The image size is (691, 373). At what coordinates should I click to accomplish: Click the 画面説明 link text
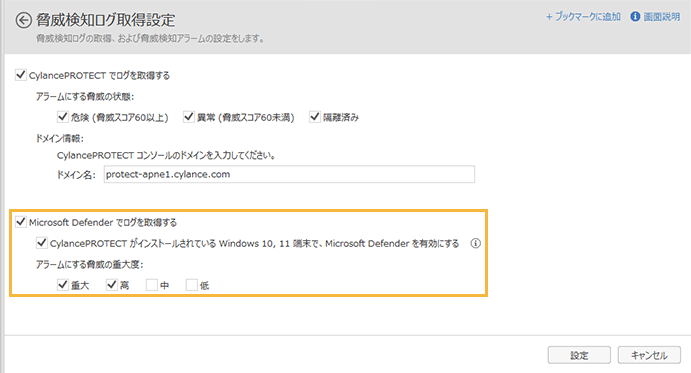661,17
